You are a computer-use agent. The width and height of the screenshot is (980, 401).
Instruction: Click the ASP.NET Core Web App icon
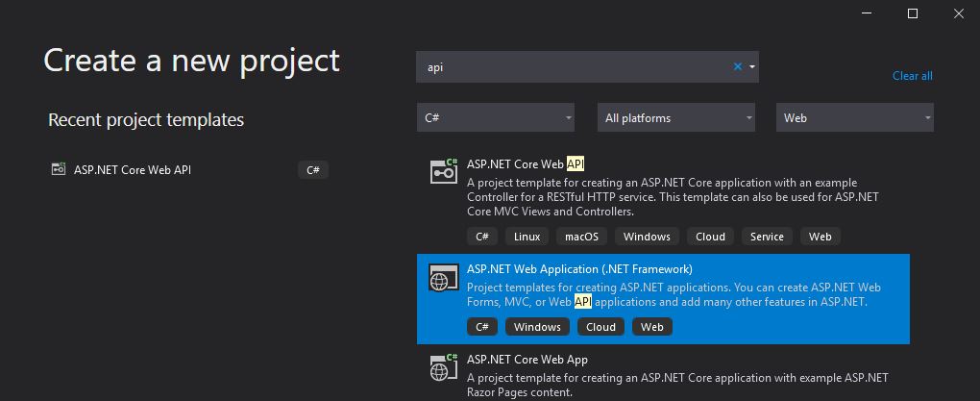coord(444,367)
